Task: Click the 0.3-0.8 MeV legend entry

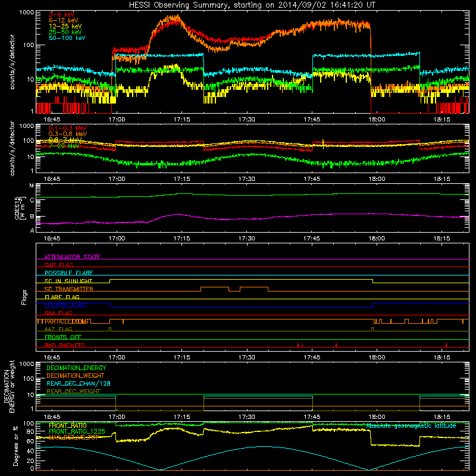Action: click(68, 134)
